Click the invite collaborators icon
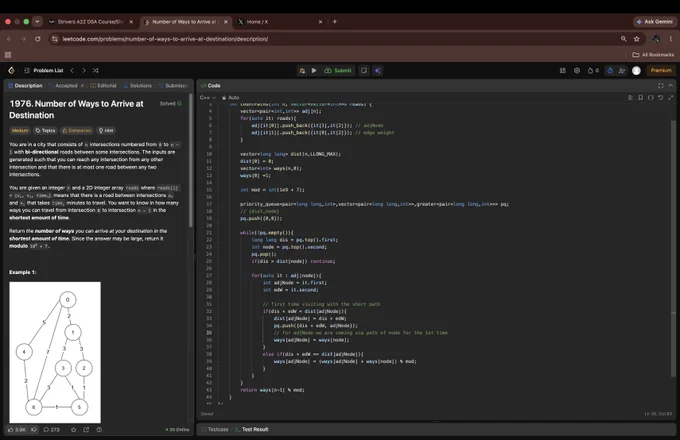 click(x=621, y=70)
